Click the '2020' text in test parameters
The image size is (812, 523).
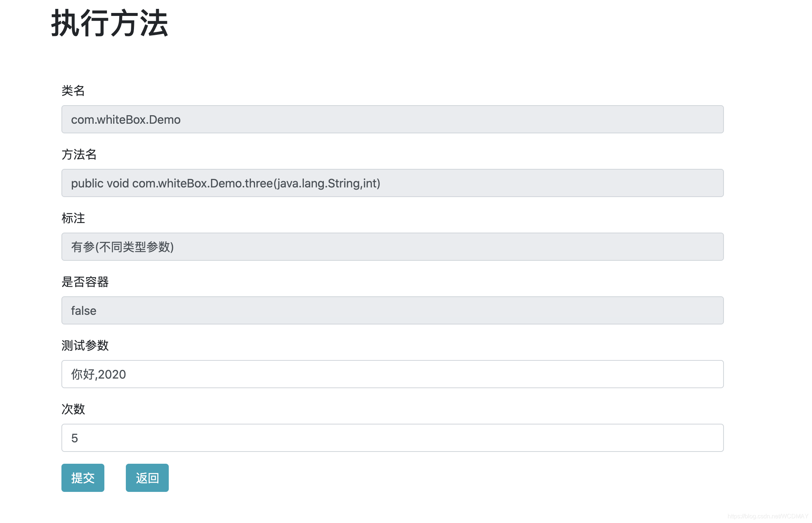coord(112,374)
